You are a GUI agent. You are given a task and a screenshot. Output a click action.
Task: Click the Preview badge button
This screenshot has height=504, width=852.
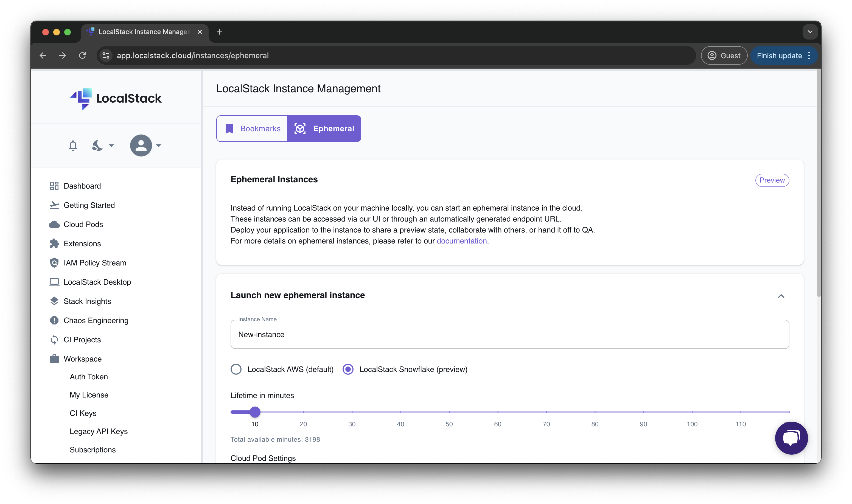(772, 180)
